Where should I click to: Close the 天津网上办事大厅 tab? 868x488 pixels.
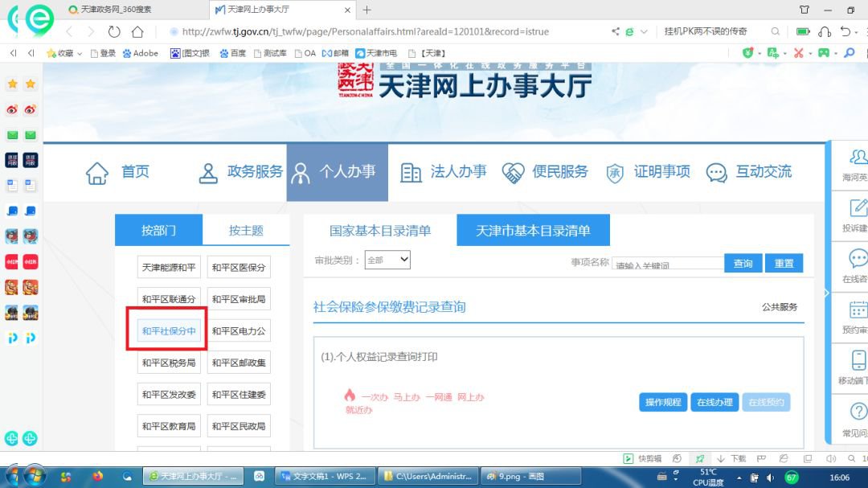click(x=347, y=10)
